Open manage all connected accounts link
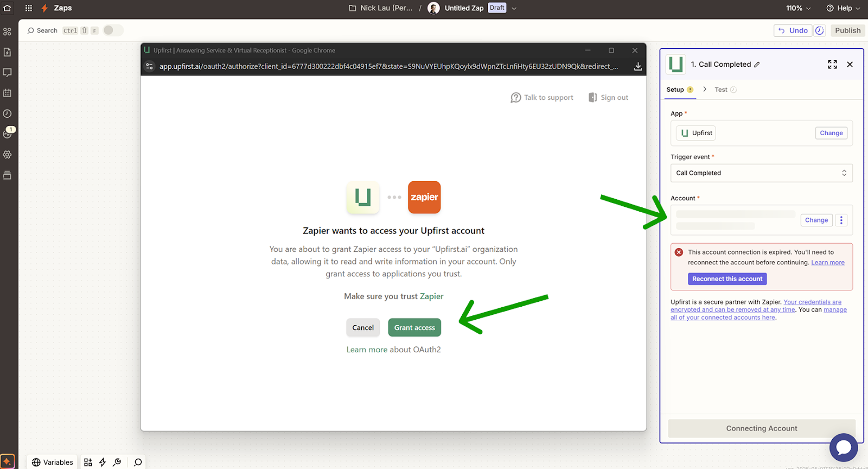 [758, 314]
